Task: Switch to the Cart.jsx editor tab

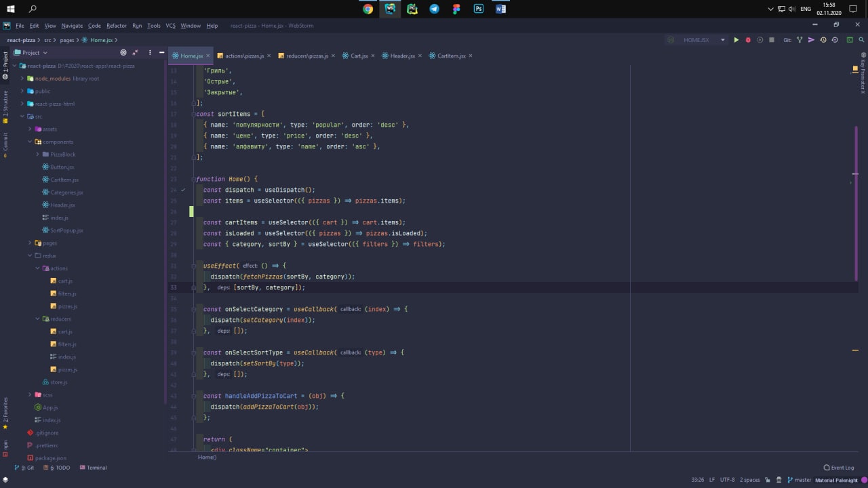Action: tap(359, 56)
